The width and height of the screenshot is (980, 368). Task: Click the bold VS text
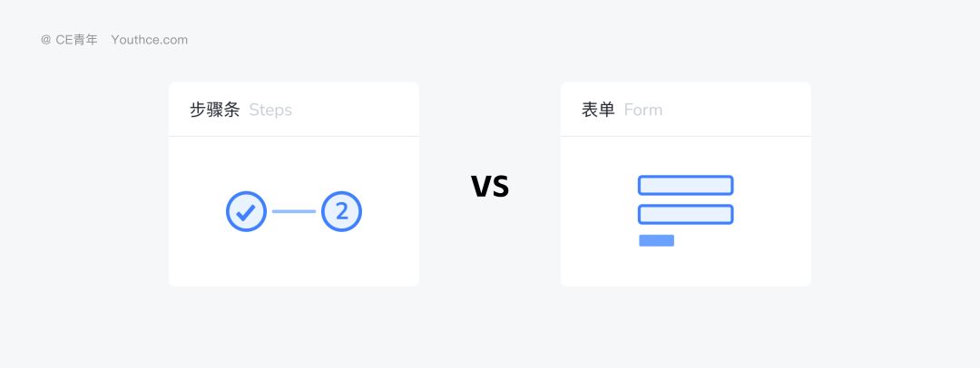coord(490,187)
